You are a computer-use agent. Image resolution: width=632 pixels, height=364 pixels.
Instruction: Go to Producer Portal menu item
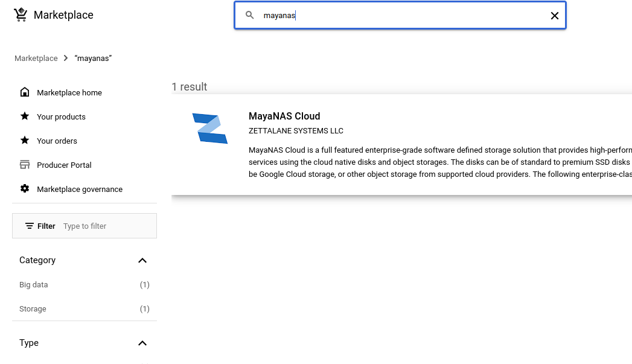(x=64, y=165)
